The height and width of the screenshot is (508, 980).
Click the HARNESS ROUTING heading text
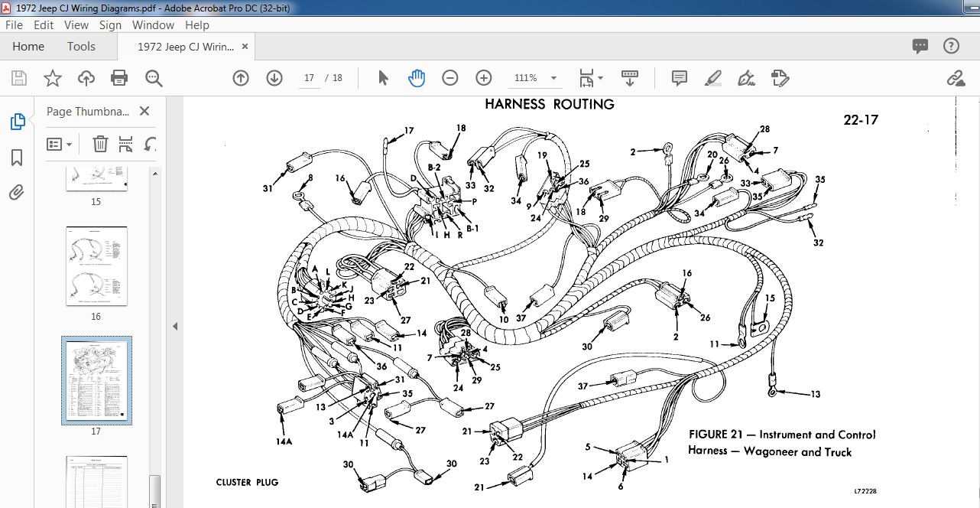(x=550, y=104)
